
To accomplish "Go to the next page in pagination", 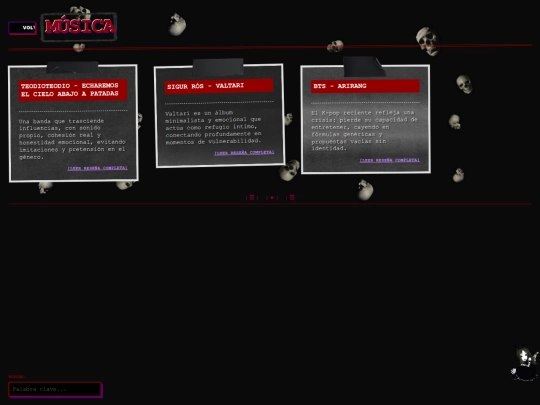I will point(291,197).
